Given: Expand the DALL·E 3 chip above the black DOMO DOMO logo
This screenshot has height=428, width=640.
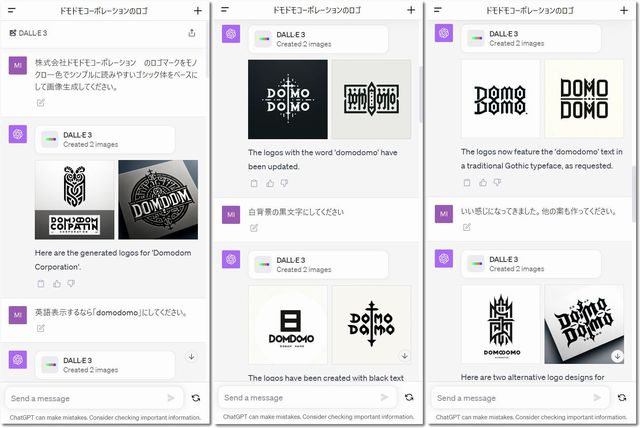Looking at the screenshot, I should click(x=318, y=39).
